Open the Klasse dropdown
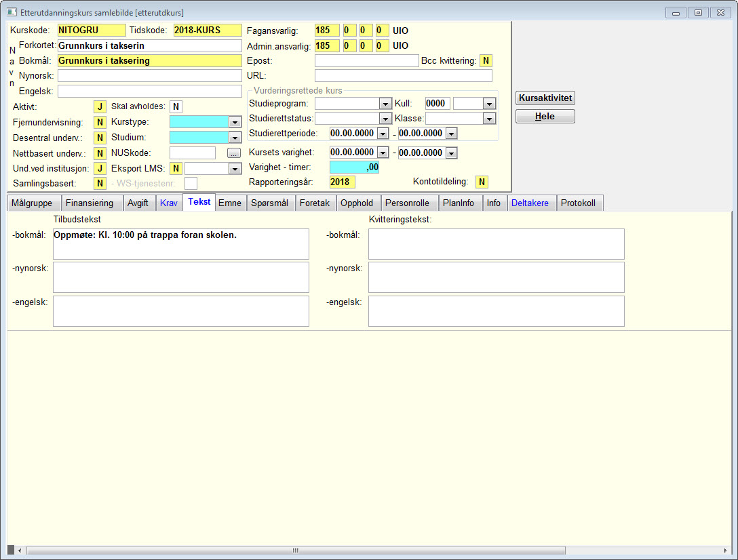738x560 pixels. tap(489, 119)
